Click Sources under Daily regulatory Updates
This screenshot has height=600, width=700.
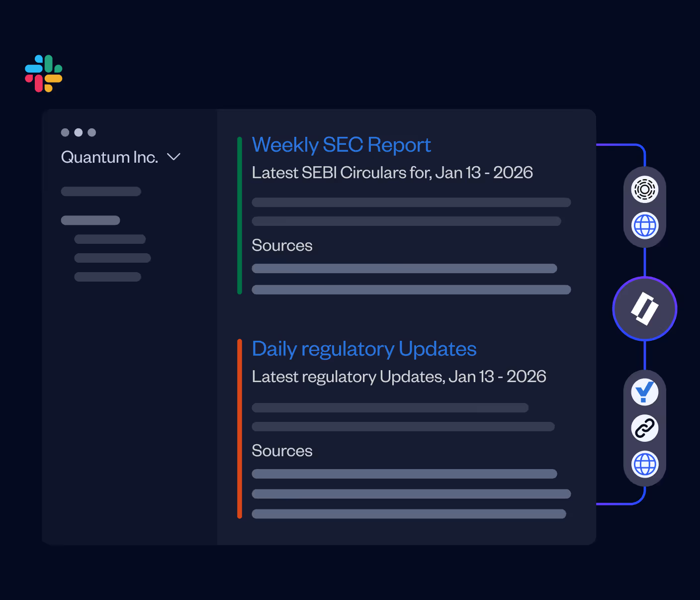click(282, 451)
